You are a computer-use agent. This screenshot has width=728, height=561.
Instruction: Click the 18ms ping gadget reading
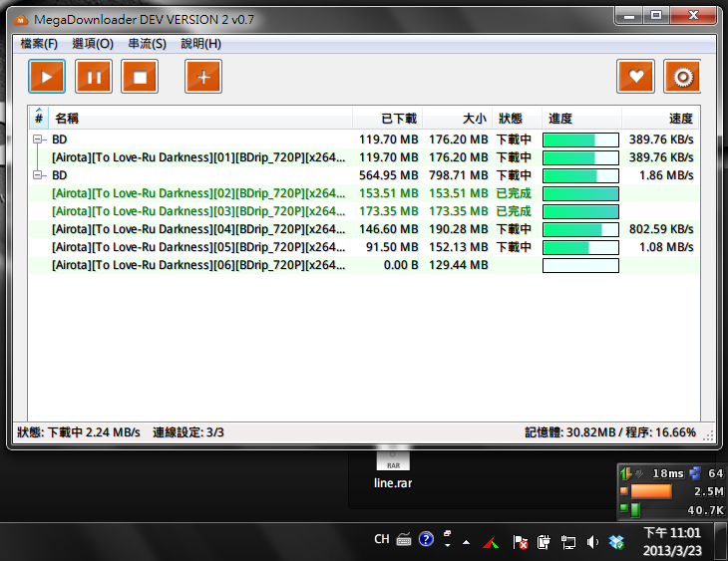[667, 473]
